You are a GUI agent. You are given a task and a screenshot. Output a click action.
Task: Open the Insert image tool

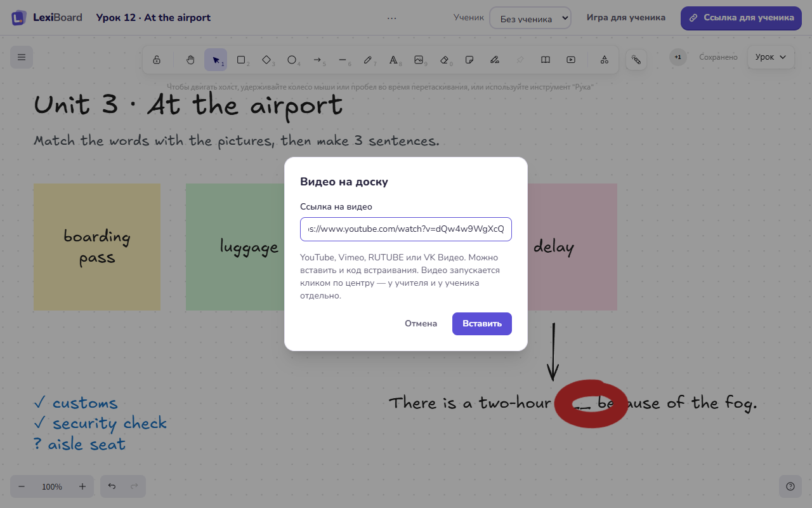click(419, 60)
